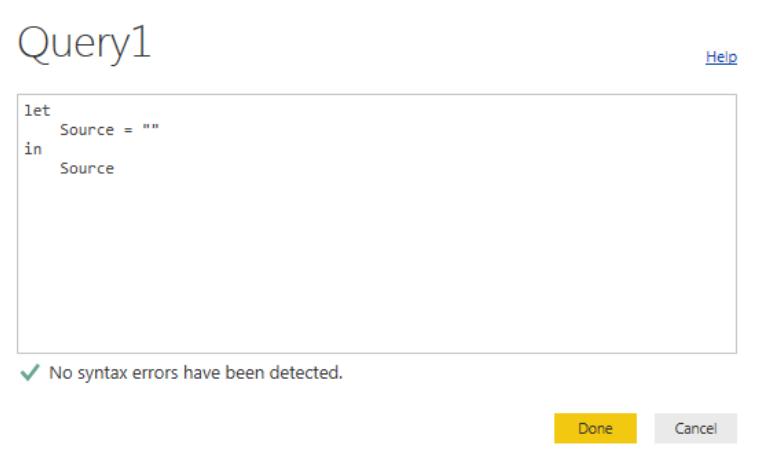Click the Query1 title heading

tap(85, 46)
